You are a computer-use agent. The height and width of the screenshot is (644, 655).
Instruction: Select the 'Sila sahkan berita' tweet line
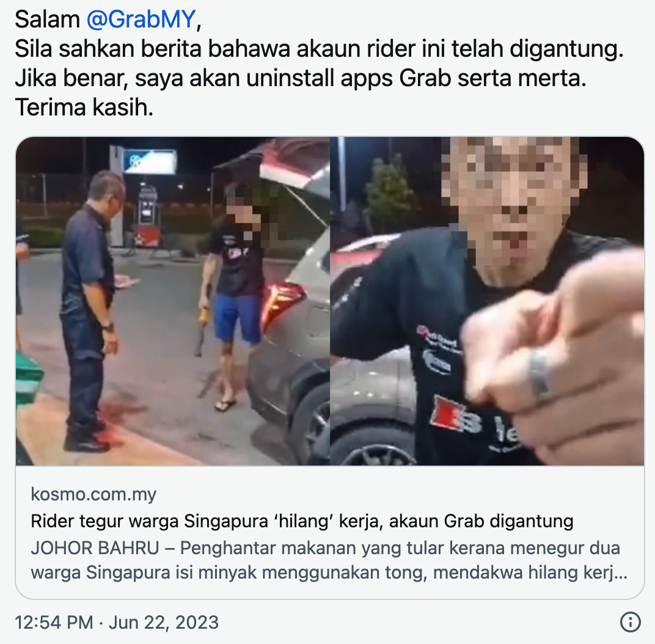[x=319, y=49]
